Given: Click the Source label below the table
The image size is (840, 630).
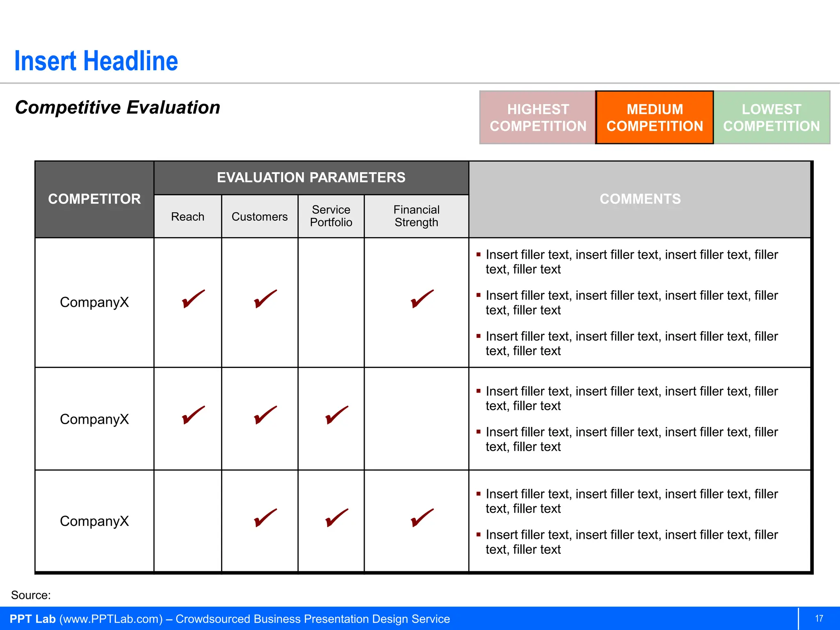Looking at the screenshot, I should tap(31, 595).
